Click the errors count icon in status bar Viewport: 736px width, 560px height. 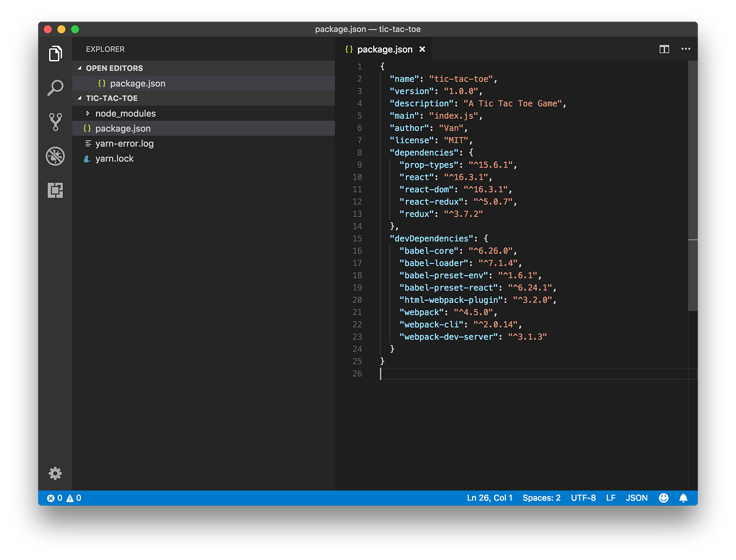point(51,498)
